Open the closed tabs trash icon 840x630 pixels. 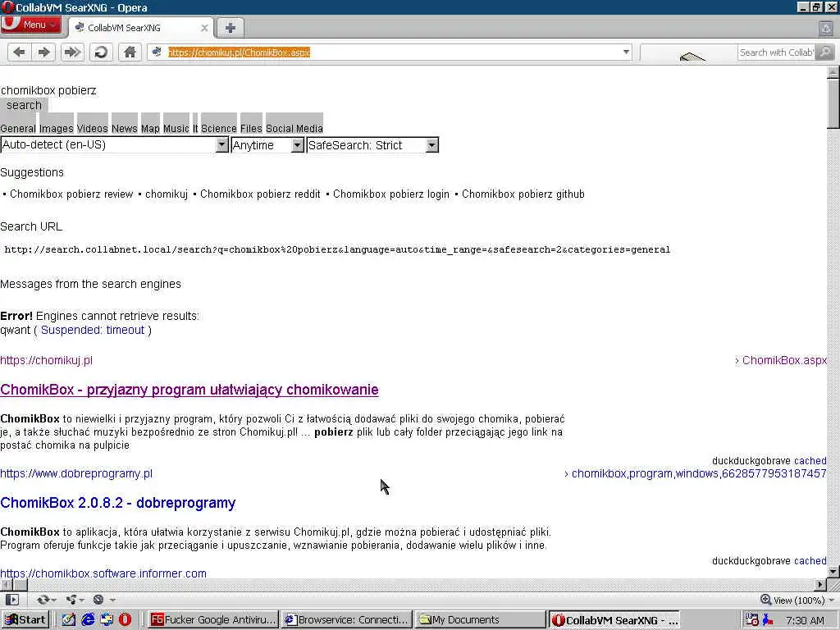click(x=826, y=29)
